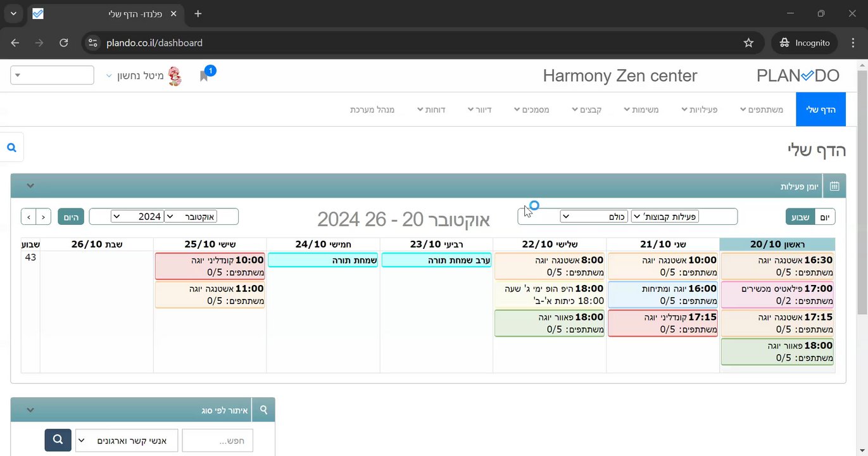Viewport: 868px width, 456px height.
Task: Open the משימות menu
Action: point(641,110)
